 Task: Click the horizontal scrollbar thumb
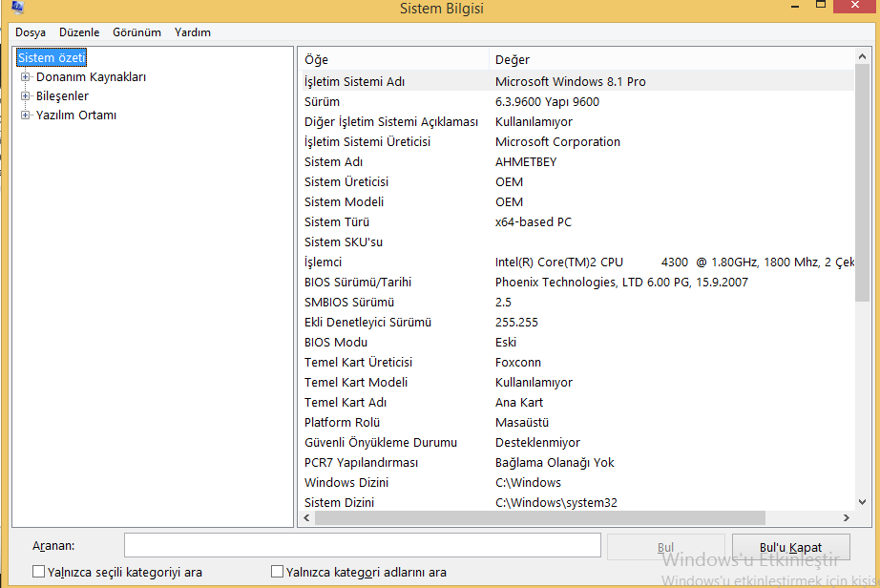[x=540, y=518]
